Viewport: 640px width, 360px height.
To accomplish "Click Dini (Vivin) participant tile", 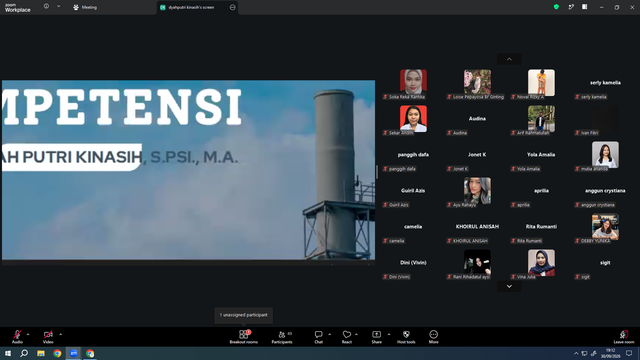I will tap(413, 264).
